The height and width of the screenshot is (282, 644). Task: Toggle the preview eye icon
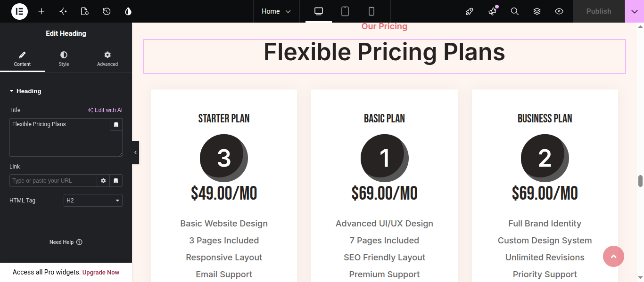click(x=559, y=11)
